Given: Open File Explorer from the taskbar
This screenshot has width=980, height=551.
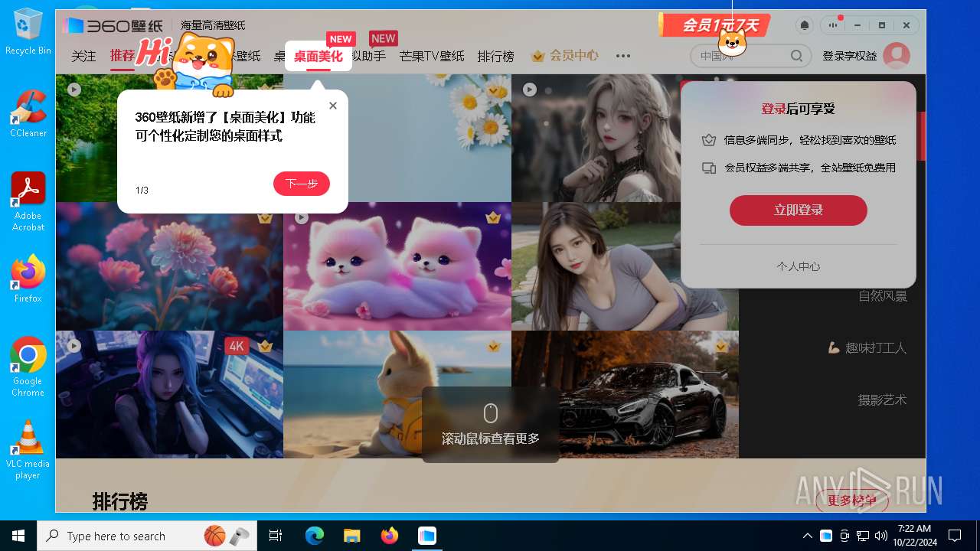Looking at the screenshot, I should (x=351, y=536).
